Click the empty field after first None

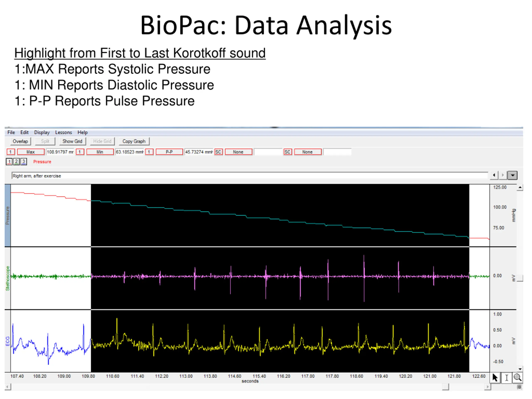point(268,152)
